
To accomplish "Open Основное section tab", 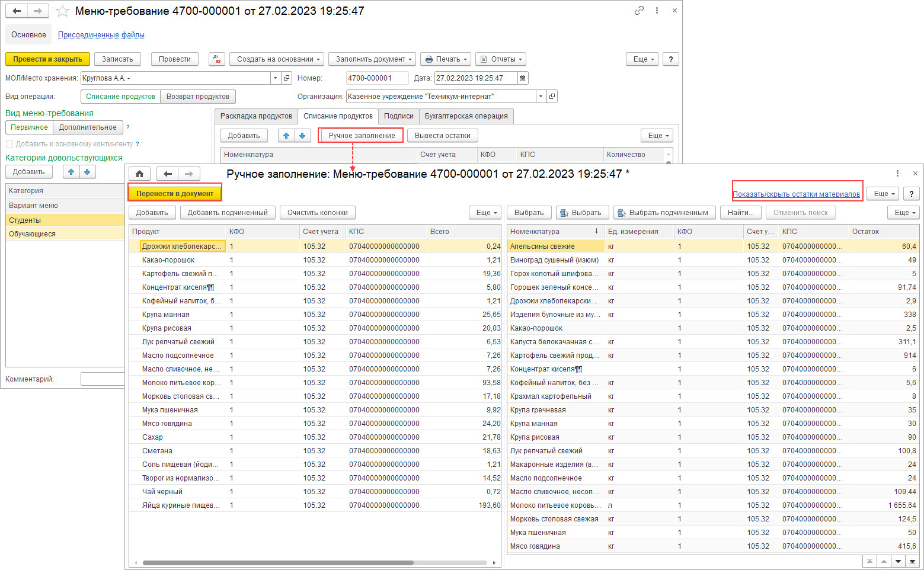I will click(x=28, y=35).
